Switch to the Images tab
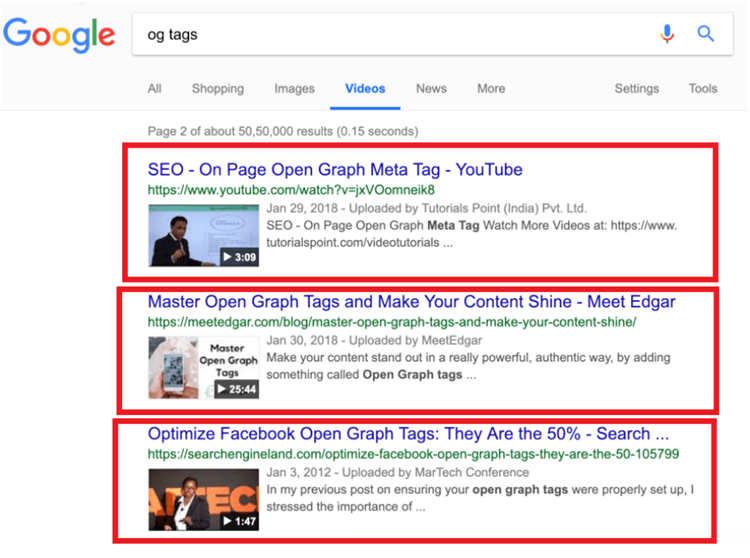The image size is (750, 558). 294,88
